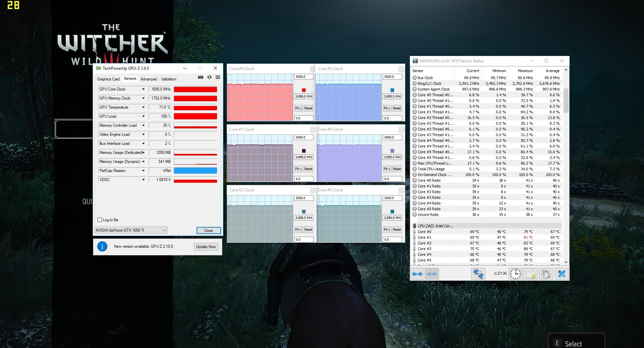Open the Validation tab in GPU-Z
644x348 pixels.
168,79
